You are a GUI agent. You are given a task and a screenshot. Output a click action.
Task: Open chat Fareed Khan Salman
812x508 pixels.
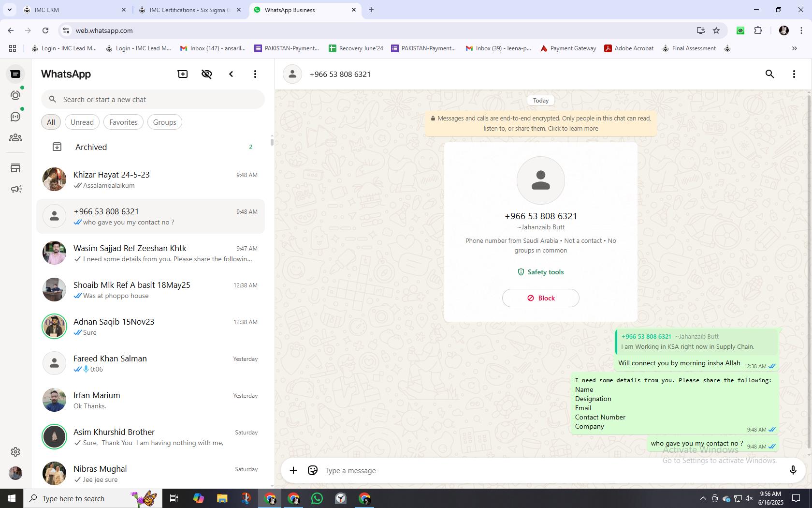[151, 363]
